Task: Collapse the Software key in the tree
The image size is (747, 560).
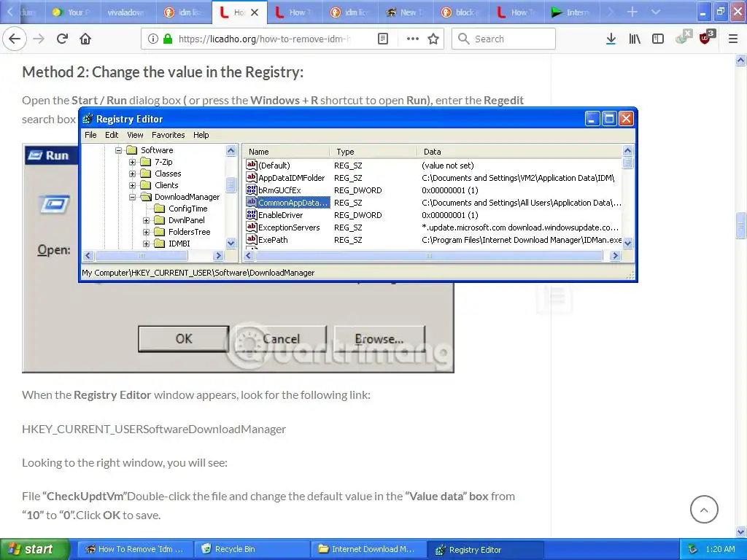Action: (119, 150)
